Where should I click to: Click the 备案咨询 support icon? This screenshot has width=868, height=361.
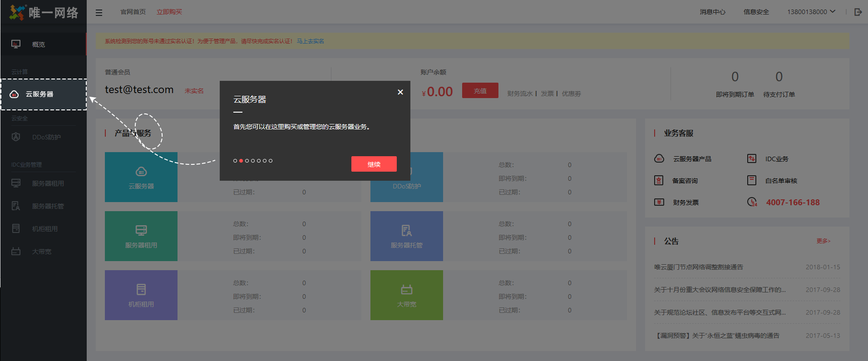(659, 180)
